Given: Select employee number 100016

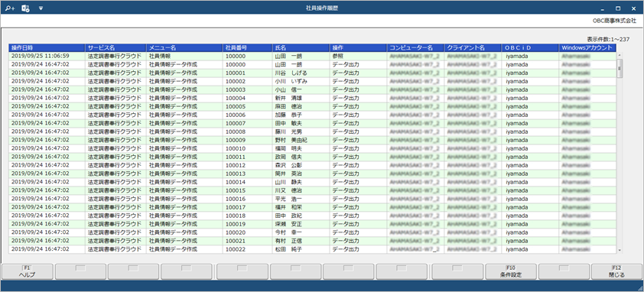Looking at the screenshot, I should [236, 199].
